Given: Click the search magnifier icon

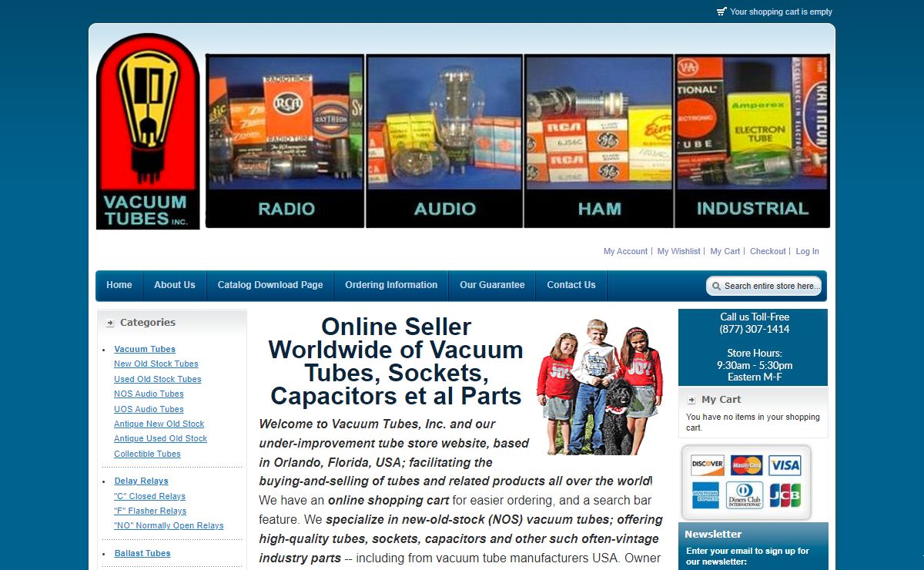Looking at the screenshot, I should (716, 286).
